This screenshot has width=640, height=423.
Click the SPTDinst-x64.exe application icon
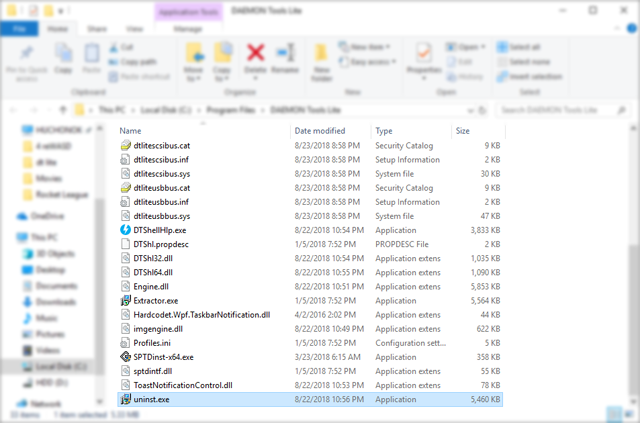click(x=125, y=357)
